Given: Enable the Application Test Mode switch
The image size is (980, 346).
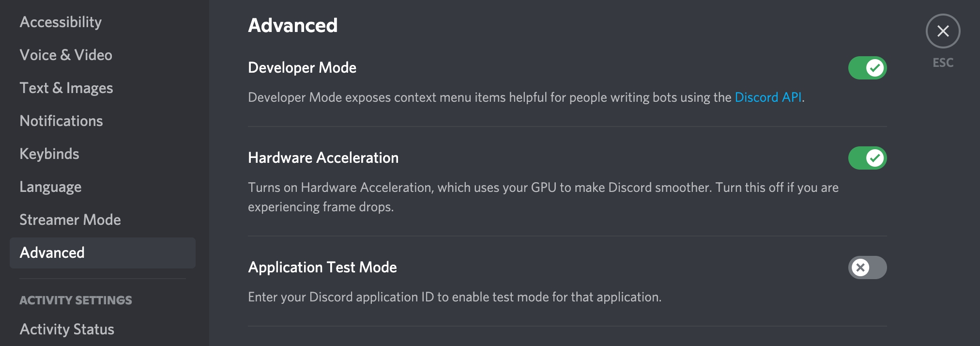Looking at the screenshot, I should (867, 267).
